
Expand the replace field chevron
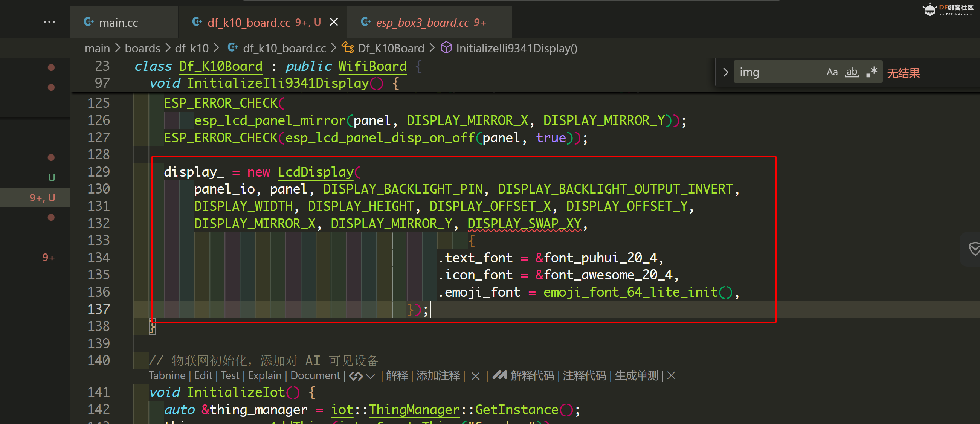725,72
